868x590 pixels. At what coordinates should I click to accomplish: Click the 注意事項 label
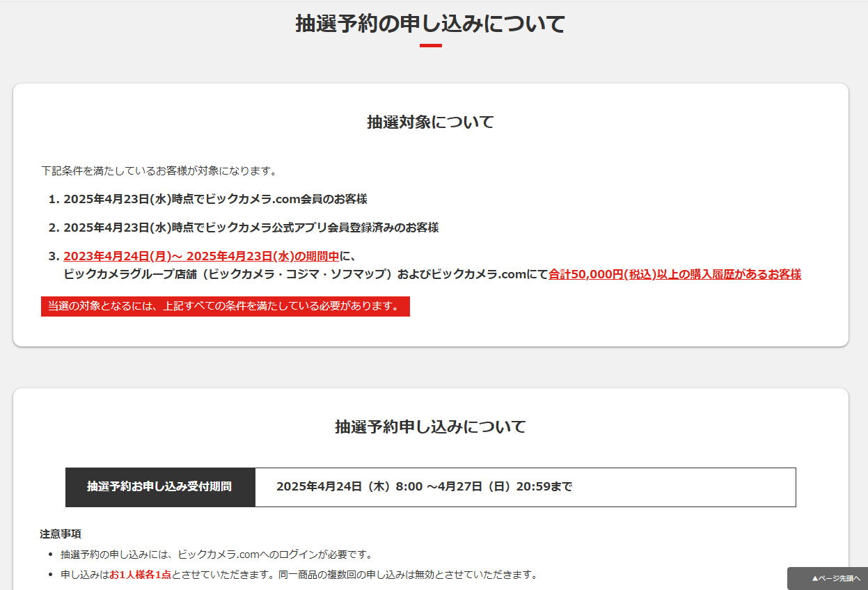click(x=61, y=534)
